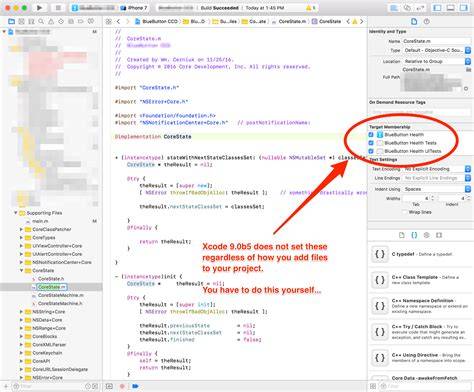This screenshot has height=392, width=474.
Task: Jump to the previous issue arrow
Action: pyautogui.click(x=348, y=21)
